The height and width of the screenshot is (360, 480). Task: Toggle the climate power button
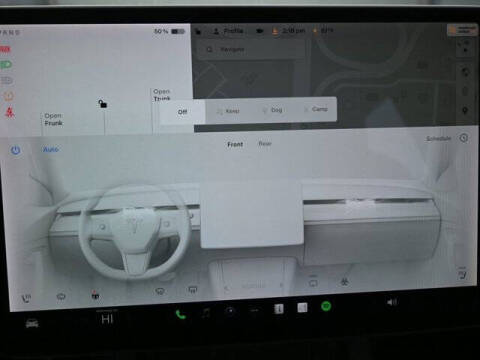tap(16, 150)
